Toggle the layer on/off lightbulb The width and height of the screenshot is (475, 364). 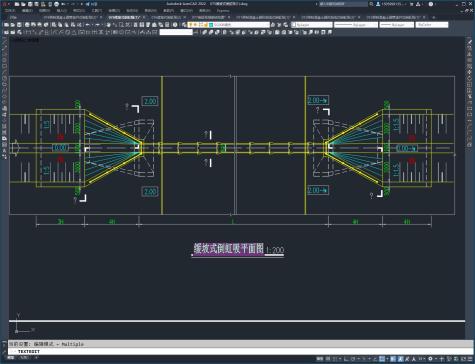[x=190, y=25]
